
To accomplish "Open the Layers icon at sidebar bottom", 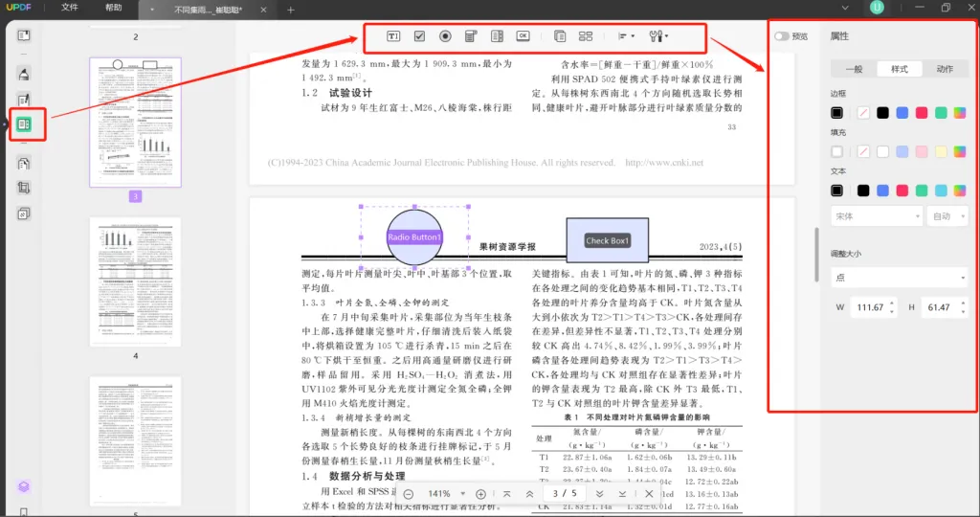I will [x=24, y=486].
